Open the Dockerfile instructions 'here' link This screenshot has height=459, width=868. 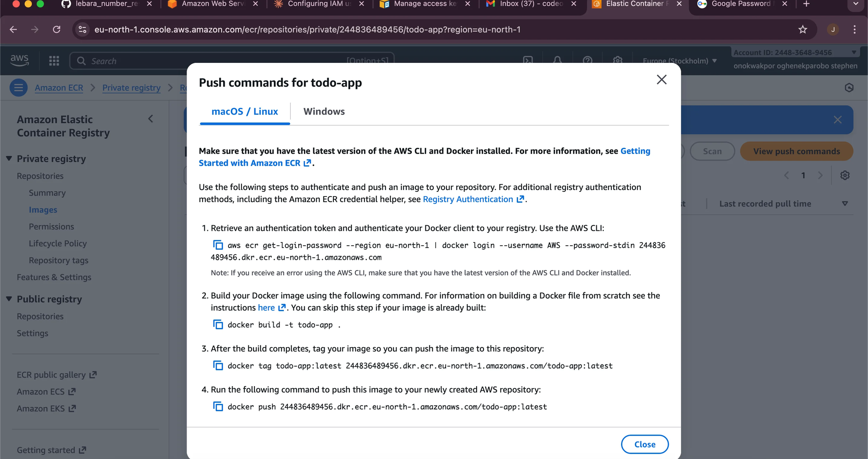[x=266, y=308]
